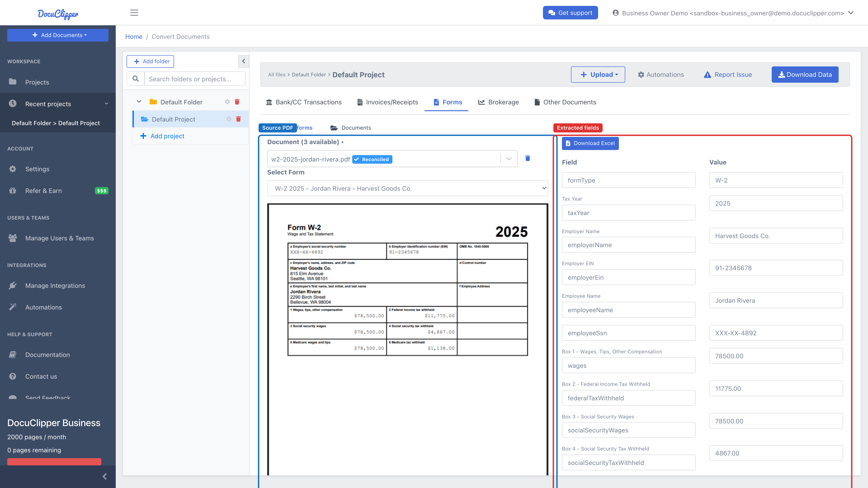Open the account menu chevron
The width and height of the screenshot is (868, 488).
(851, 13)
